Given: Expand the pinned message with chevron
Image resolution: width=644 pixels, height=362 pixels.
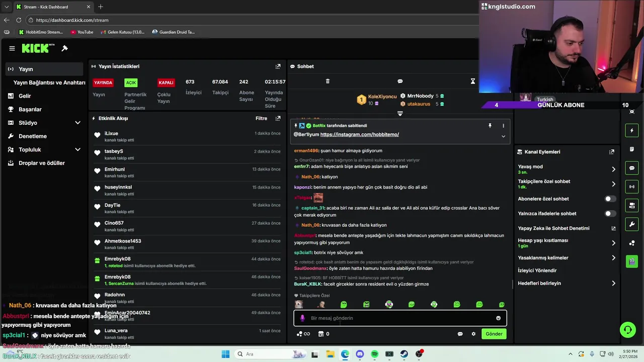Looking at the screenshot, I should click(x=503, y=136).
